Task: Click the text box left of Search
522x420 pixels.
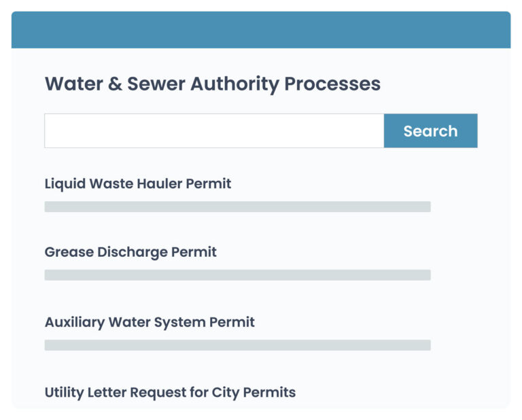Action: coord(214,130)
